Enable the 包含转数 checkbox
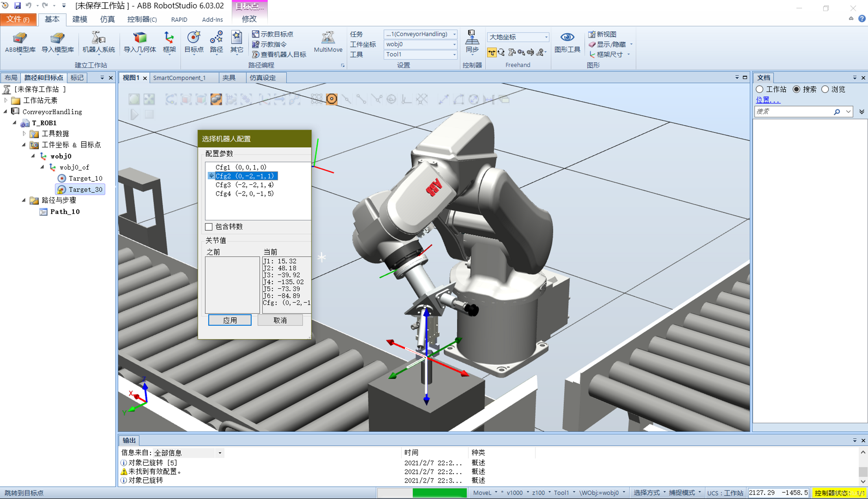Viewport: 868px width, 499px height. [x=209, y=227]
